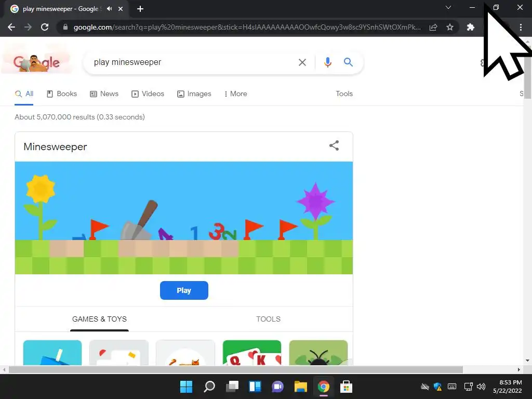Reload the page with the refresh icon

pos(45,27)
